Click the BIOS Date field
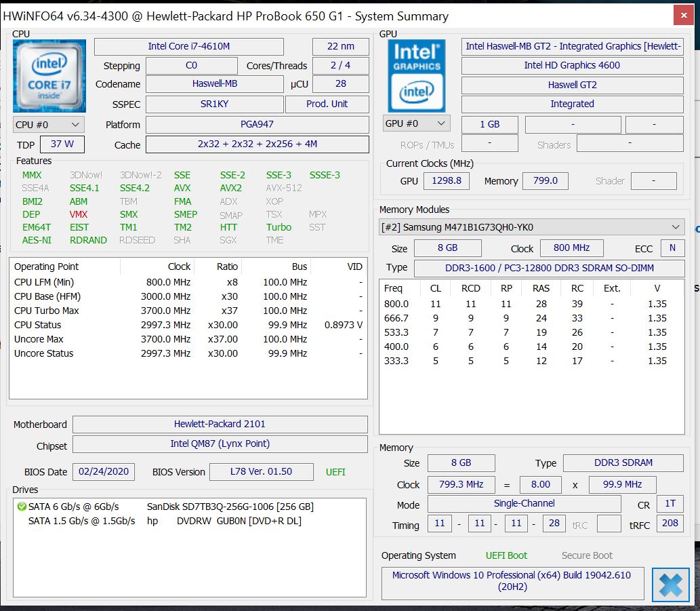The width and height of the screenshot is (700, 611). [x=103, y=471]
